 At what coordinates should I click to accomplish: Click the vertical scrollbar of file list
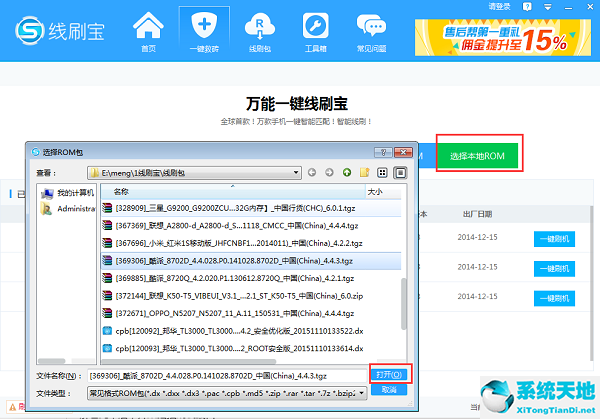point(403,304)
